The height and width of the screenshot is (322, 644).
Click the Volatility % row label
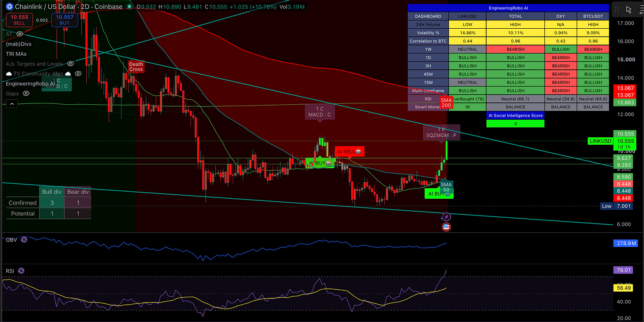pos(428,33)
